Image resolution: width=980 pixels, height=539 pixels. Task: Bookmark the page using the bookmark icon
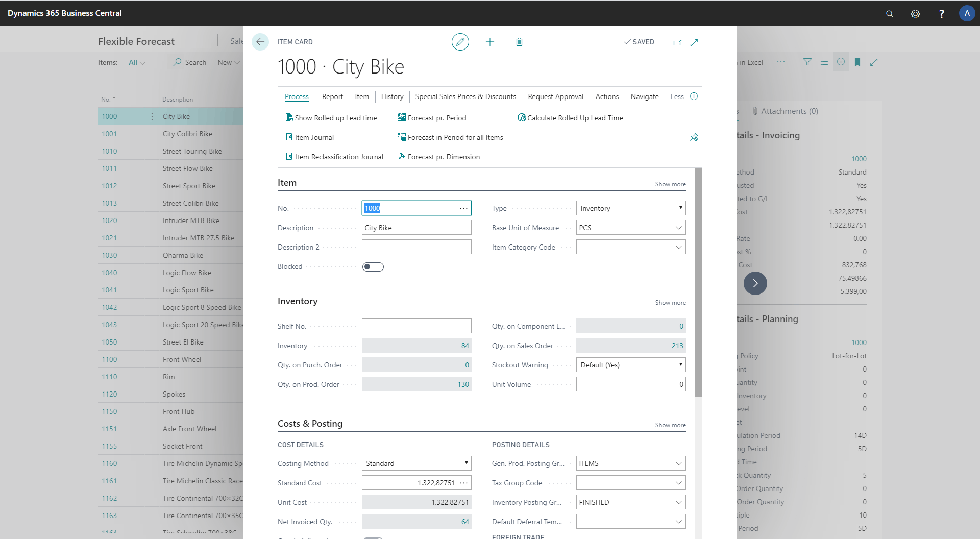(x=857, y=62)
